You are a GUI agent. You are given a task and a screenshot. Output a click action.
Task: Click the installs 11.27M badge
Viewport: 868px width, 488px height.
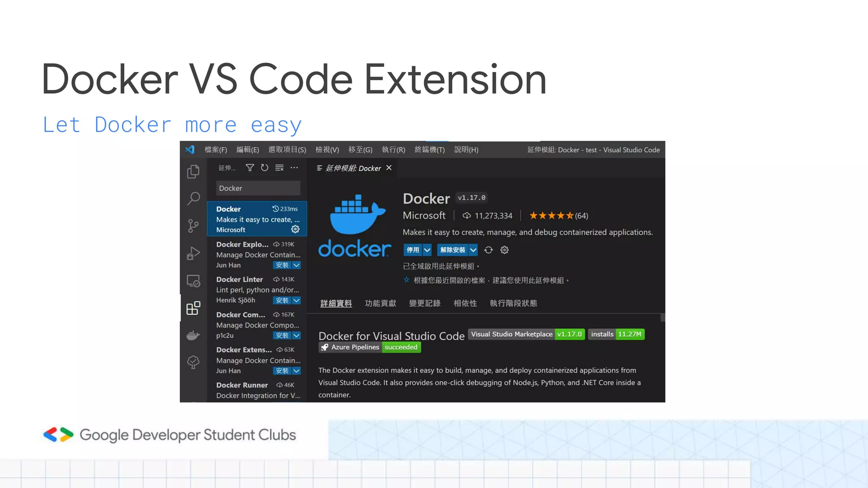(x=616, y=334)
